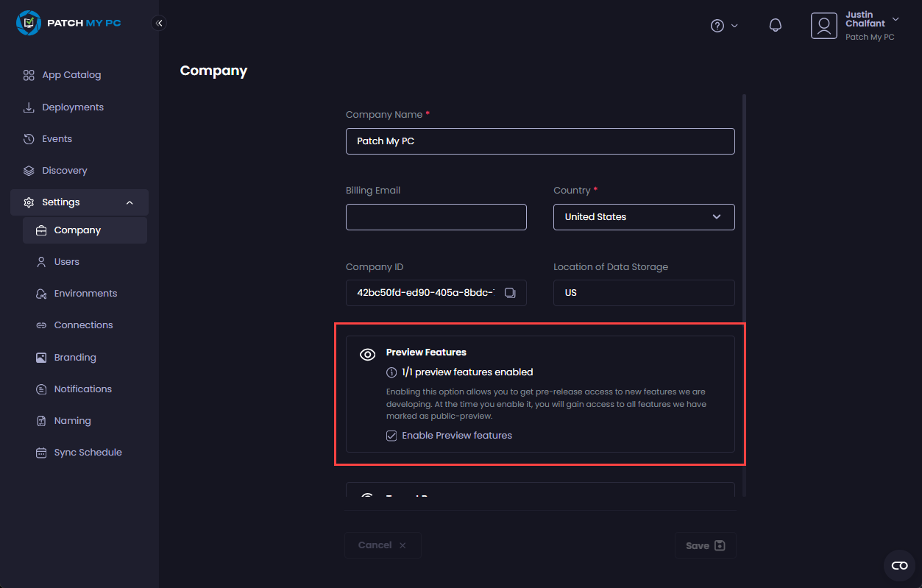922x588 pixels.
Task: Collapse the sidebar with double-chevron icon
Action: click(159, 23)
